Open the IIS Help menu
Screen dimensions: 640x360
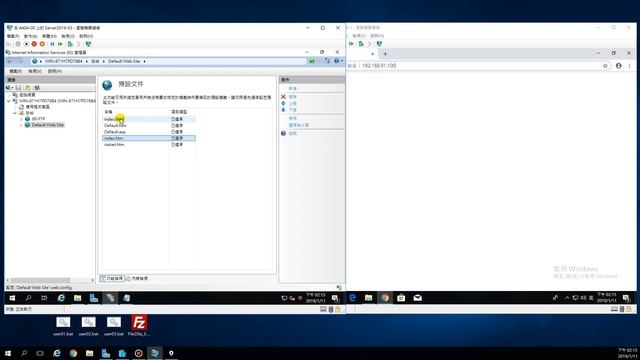pos(55,71)
